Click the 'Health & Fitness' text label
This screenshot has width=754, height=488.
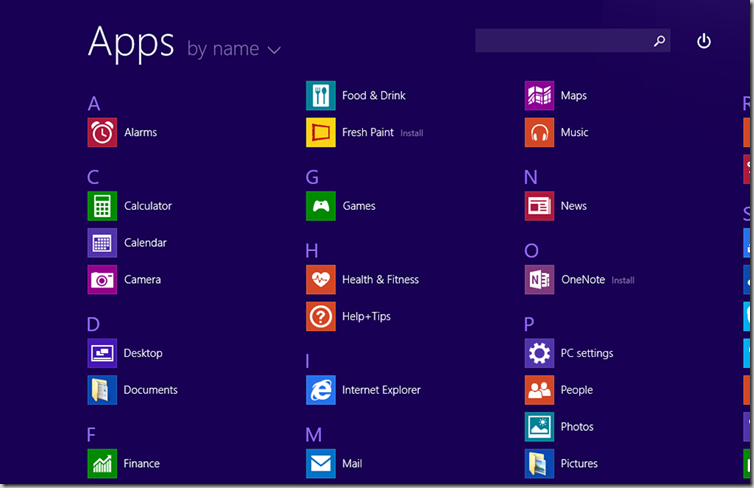pyautogui.click(x=380, y=279)
